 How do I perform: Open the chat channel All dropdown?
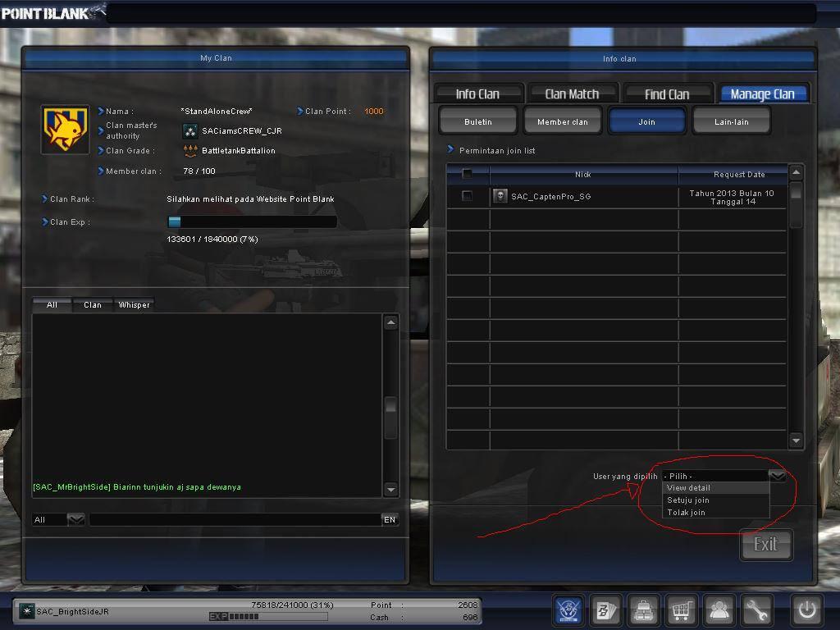[x=76, y=519]
